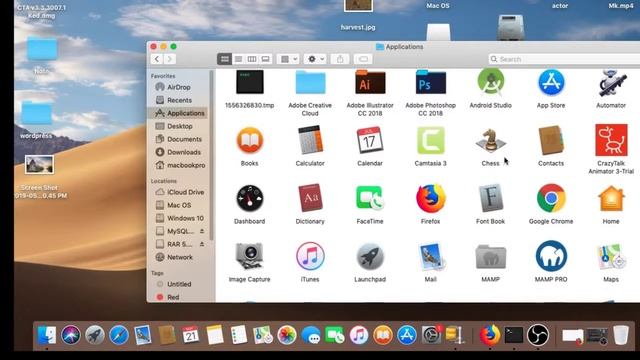Select the Automator app icon

(611, 83)
